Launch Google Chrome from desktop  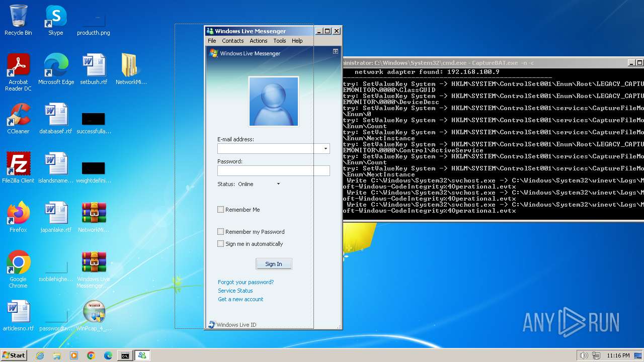(18, 269)
